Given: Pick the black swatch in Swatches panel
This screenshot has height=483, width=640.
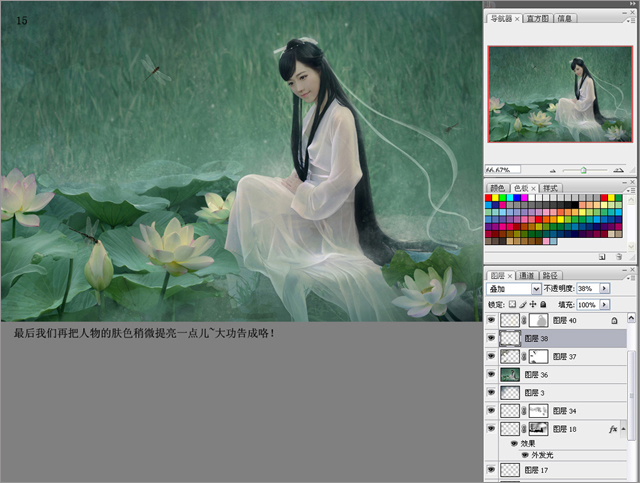Looking at the screenshot, I should [575, 205].
